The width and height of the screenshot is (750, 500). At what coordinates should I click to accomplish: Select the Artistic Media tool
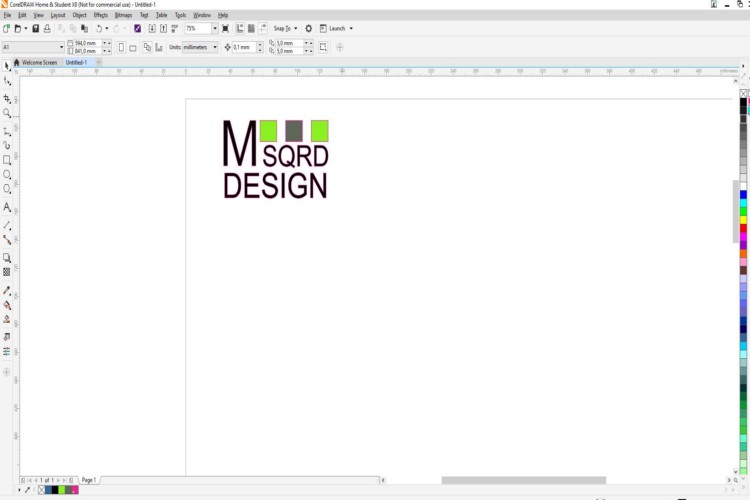(7, 145)
